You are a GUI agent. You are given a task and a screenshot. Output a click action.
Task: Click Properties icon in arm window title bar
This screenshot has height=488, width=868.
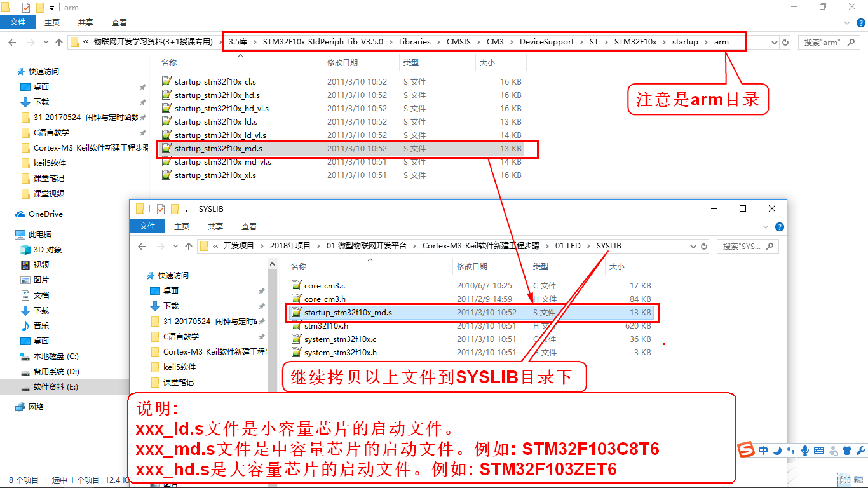(x=26, y=8)
